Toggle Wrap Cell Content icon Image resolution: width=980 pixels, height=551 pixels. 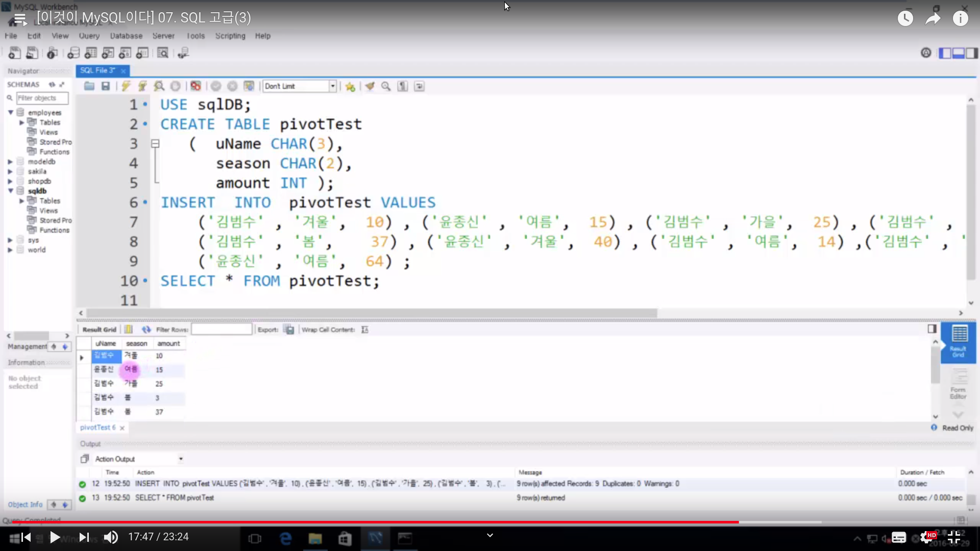tap(365, 330)
